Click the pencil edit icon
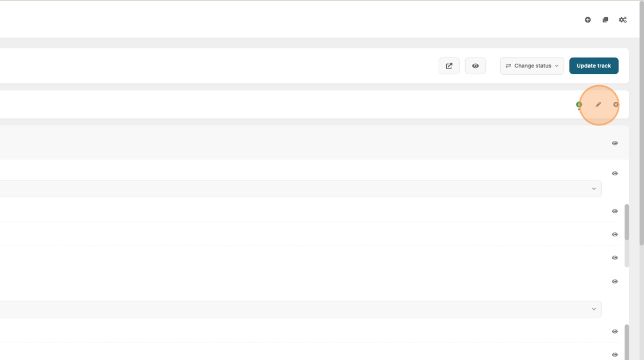This screenshot has height=360, width=644. click(x=599, y=105)
